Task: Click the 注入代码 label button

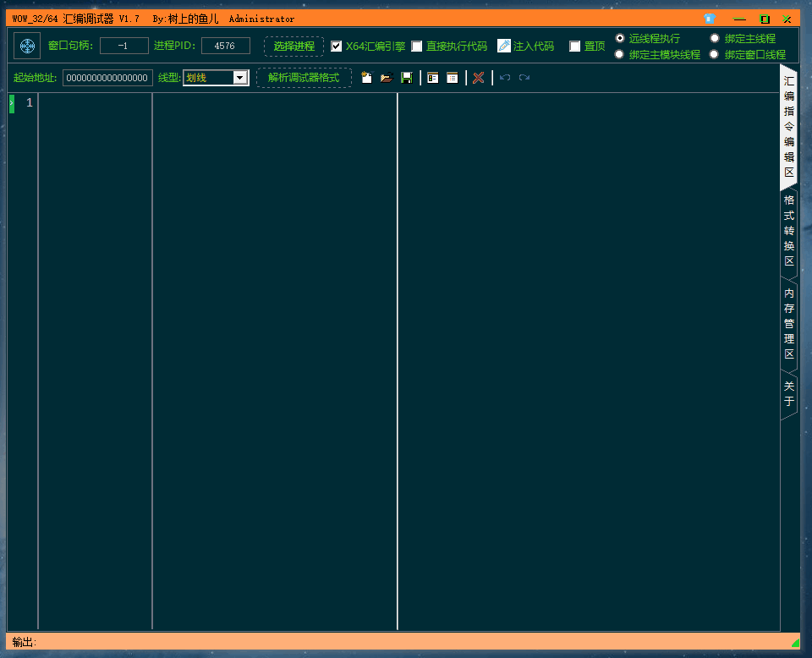Action: coord(534,46)
